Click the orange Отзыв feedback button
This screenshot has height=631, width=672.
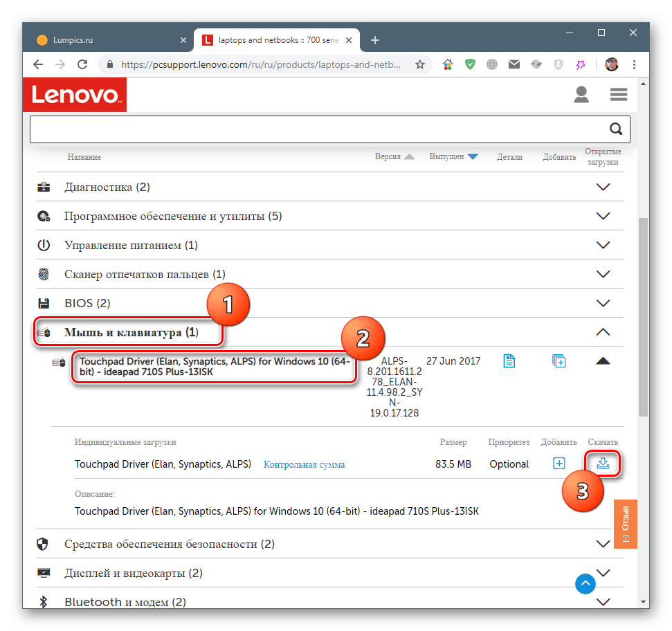click(625, 524)
